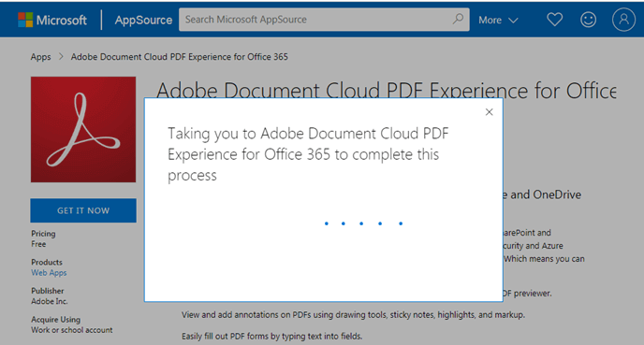This screenshot has width=644, height=345.
Task: Click the Pricing label
Action: click(x=43, y=234)
